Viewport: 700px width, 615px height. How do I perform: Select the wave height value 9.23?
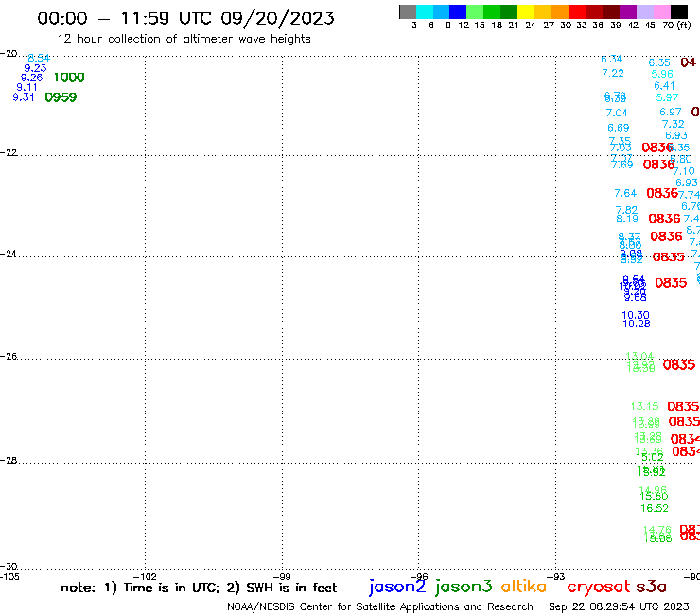point(35,68)
